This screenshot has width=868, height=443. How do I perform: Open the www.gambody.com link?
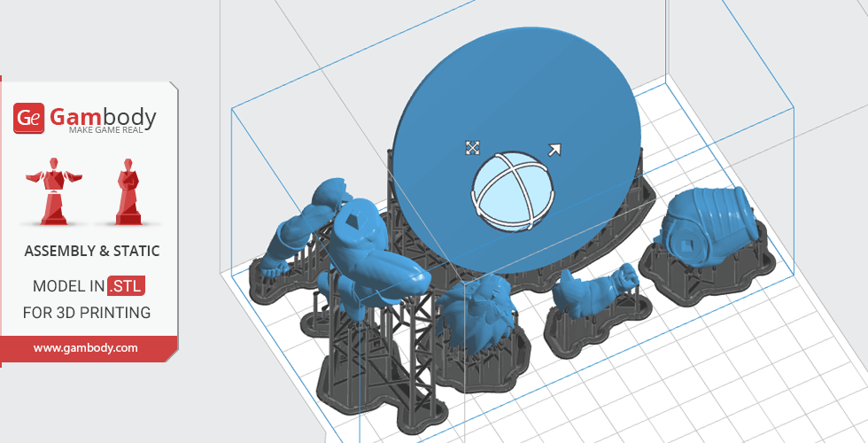[86, 348]
